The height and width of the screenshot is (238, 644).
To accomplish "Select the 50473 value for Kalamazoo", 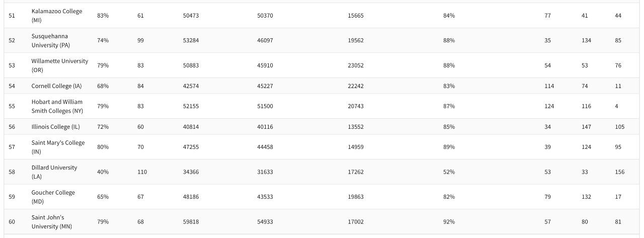I will (x=191, y=16).
